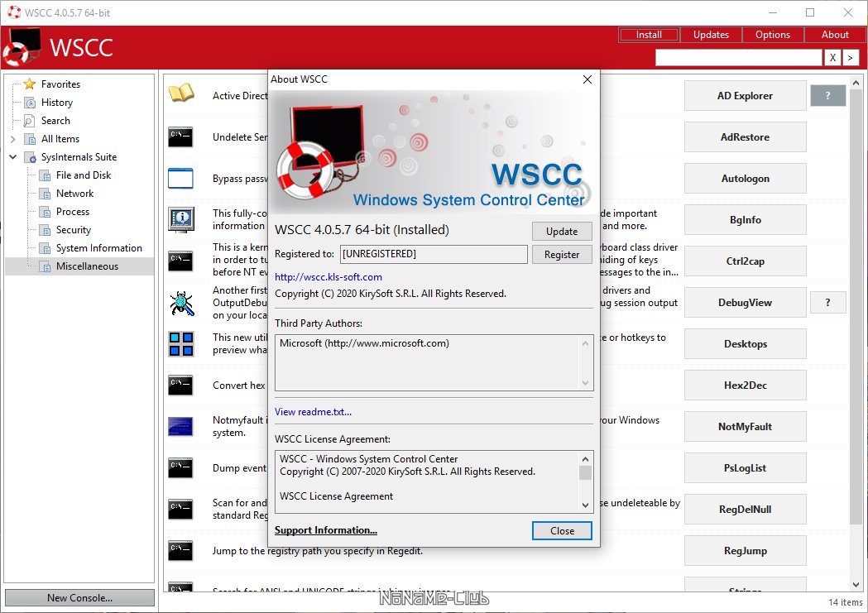Open the Options tab
This screenshot has width=868, height=613.
click(x=773, y=35)
